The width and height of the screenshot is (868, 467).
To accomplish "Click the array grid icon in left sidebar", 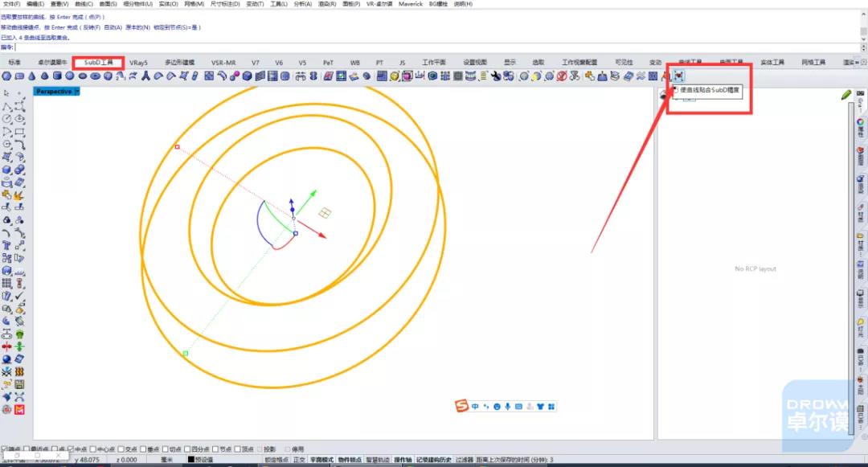I will click(x=6, y=283).
